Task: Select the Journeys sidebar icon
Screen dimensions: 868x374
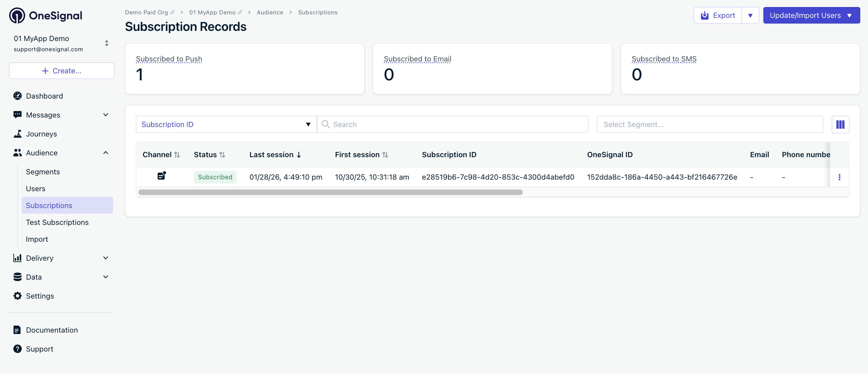Action: (x=18, y=134)
